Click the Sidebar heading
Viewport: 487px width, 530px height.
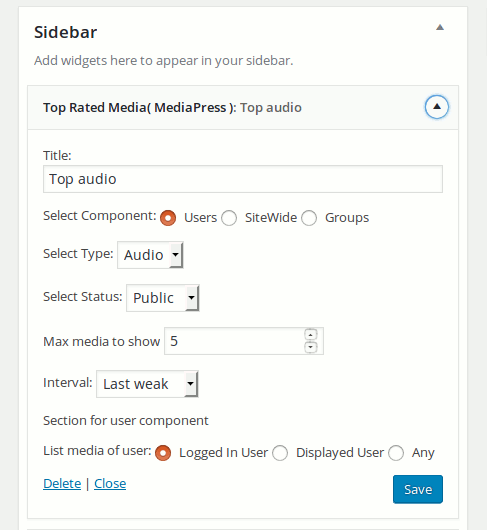click(66, 32)
